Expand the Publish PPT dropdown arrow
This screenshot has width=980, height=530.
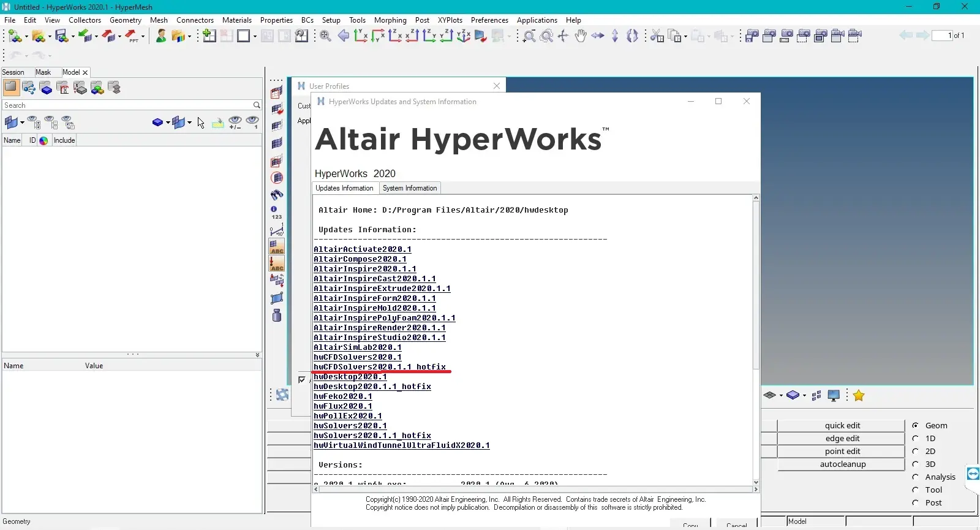point(143,37)
